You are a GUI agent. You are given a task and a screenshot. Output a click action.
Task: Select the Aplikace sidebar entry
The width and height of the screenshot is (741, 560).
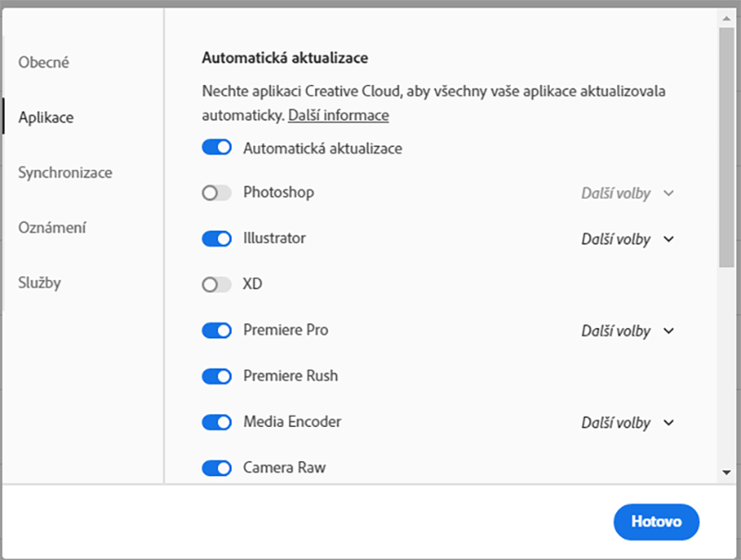[x=45, y=117]
